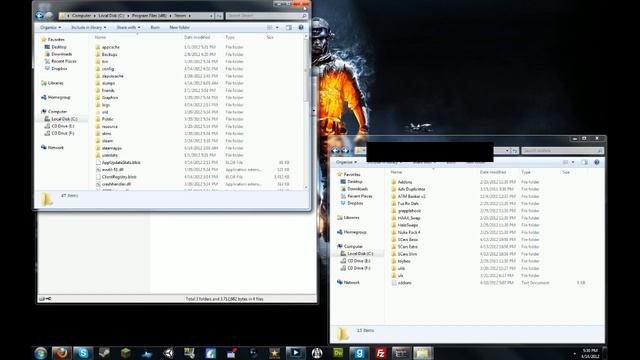This screenshot has width=640, height=360.
Task: Sort by Date modified in Steam window
Action: (197, 37)
